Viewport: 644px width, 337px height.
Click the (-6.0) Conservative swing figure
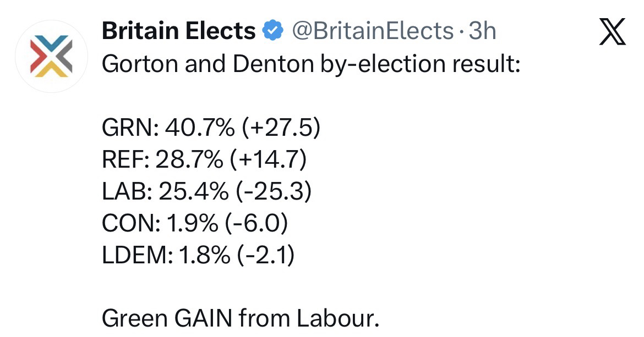click(x=256, y=223)
